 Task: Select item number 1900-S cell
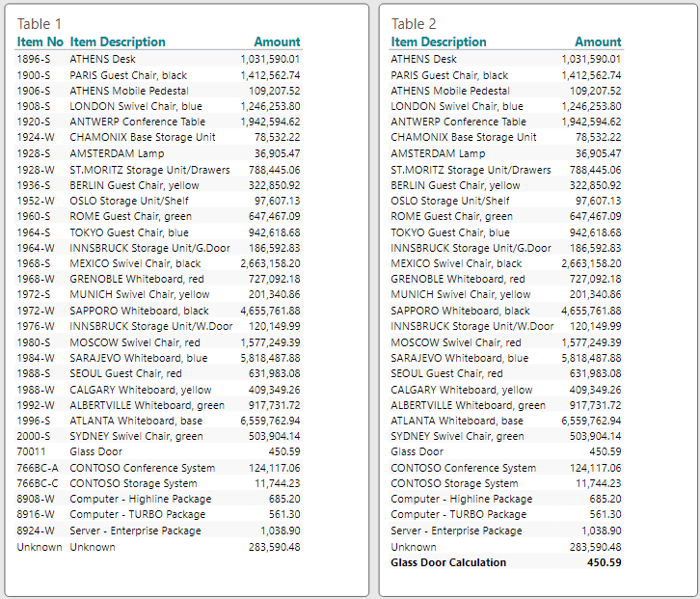tap(34, 75)
